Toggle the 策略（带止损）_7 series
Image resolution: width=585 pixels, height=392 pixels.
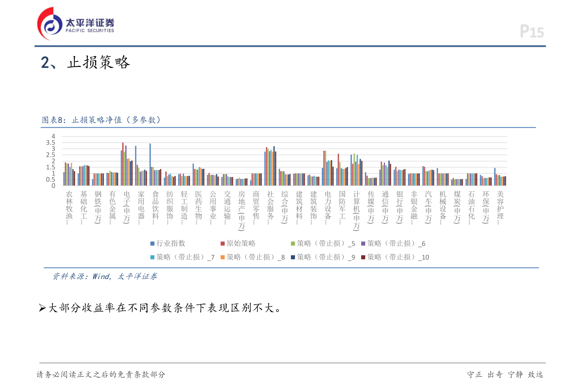click(x=183, y=257)
